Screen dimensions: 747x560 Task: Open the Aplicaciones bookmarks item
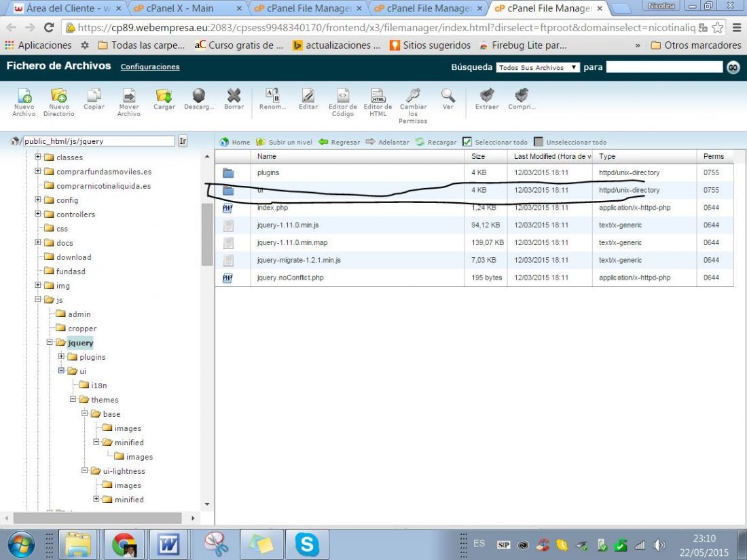point(38,45)
